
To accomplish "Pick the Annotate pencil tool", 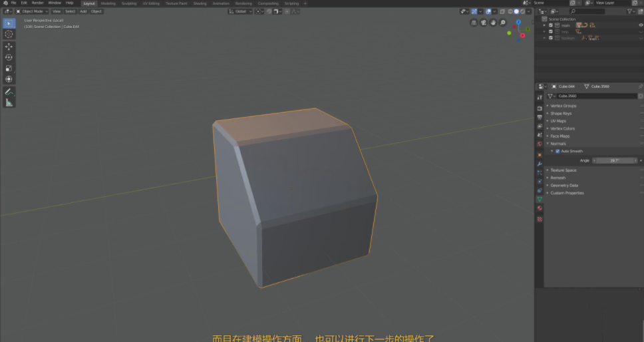I will coord(9,91).
